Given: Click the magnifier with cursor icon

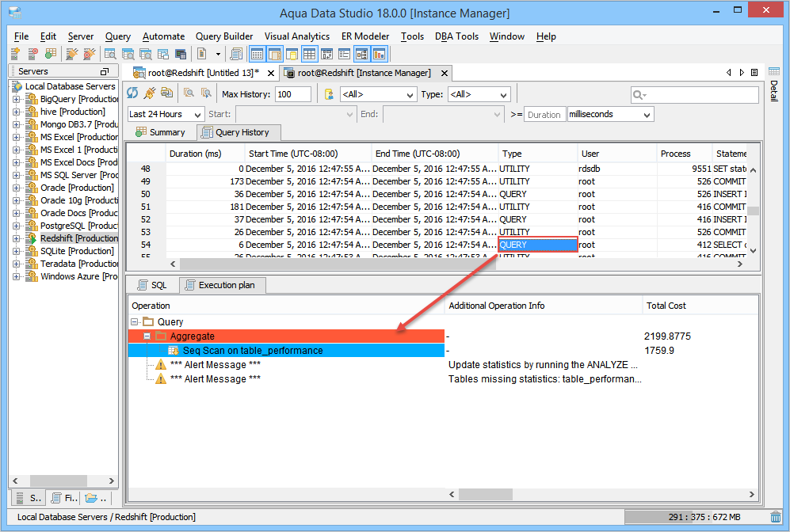Looking at the screenshot, I should click(206, 93).
